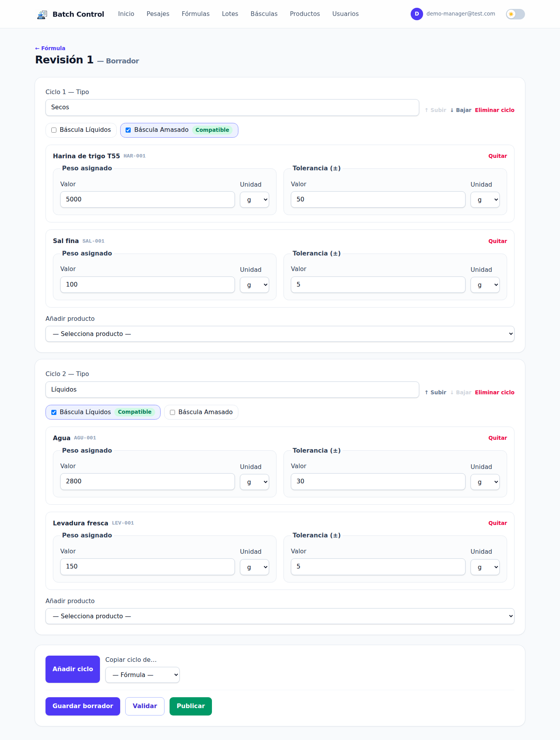Open Levadura fresca peso unit dropdown

(254, 567)
